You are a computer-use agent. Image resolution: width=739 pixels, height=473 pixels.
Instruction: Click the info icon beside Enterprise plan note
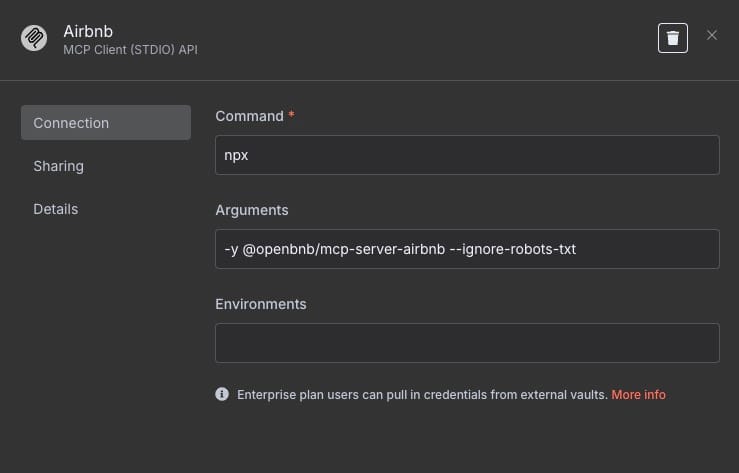pos(222,394)
